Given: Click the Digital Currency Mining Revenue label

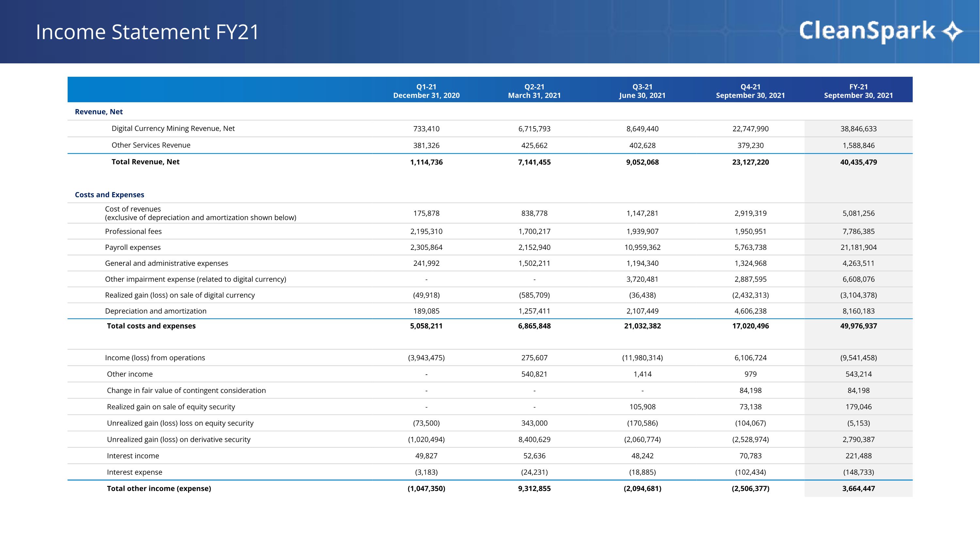Looking at the screenshot, I should click(173, 129).
